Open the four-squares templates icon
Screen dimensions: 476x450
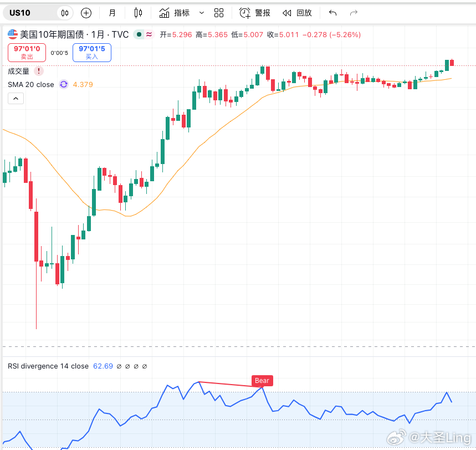pyautogui.click(x=219, y=13)
